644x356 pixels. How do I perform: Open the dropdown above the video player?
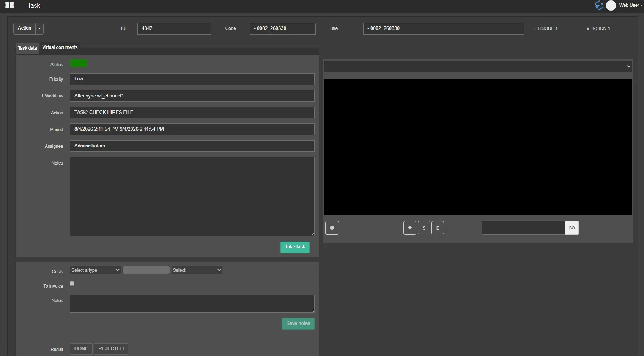pyautogui.click(x=478, y=66)
